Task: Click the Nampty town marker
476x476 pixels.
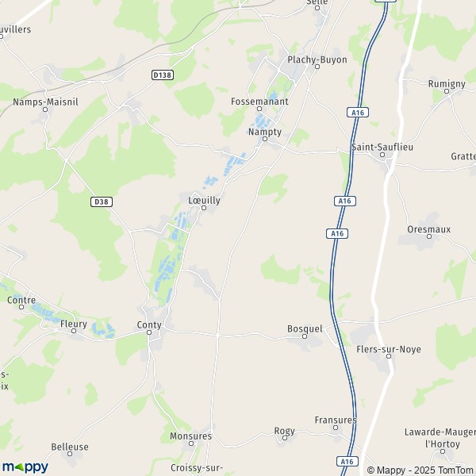Action: click(265, 139)
